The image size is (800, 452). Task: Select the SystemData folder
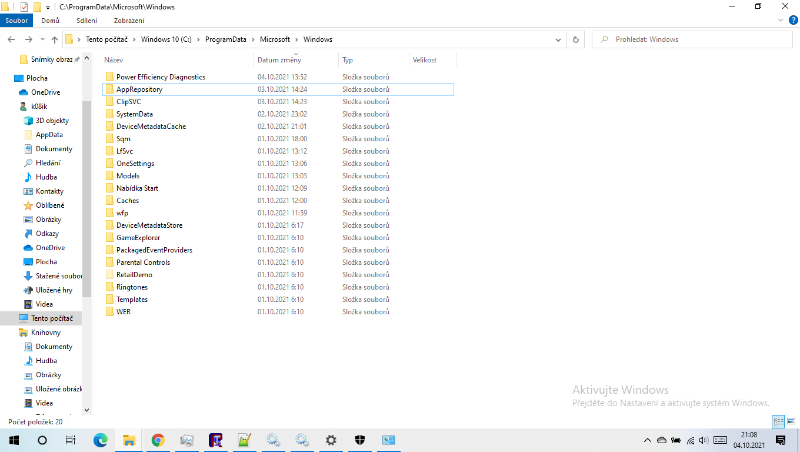(135, 114)
